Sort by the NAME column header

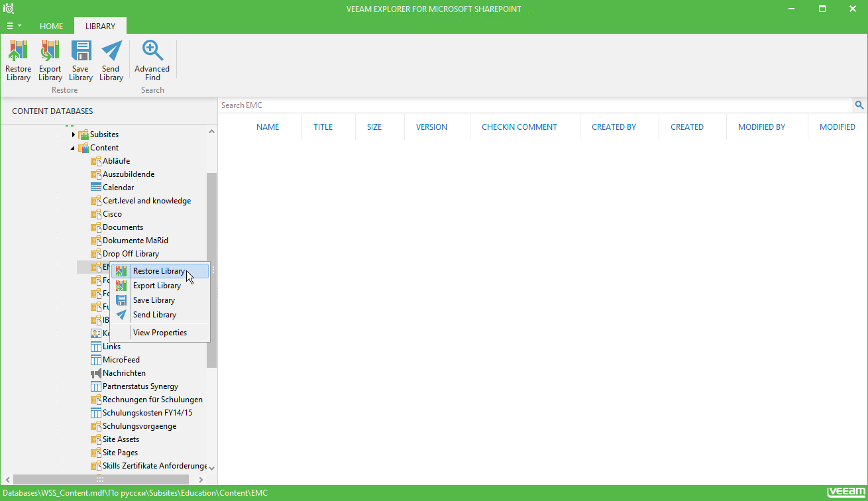[x=268, y=127]
